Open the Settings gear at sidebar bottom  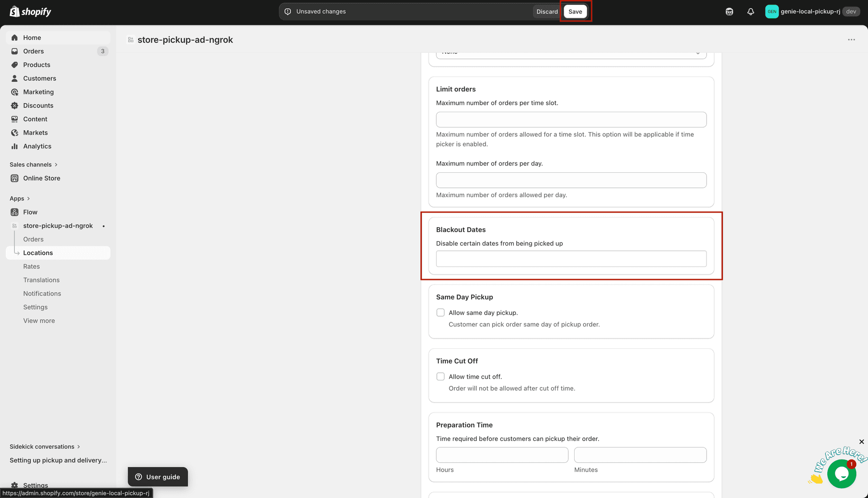15,485
